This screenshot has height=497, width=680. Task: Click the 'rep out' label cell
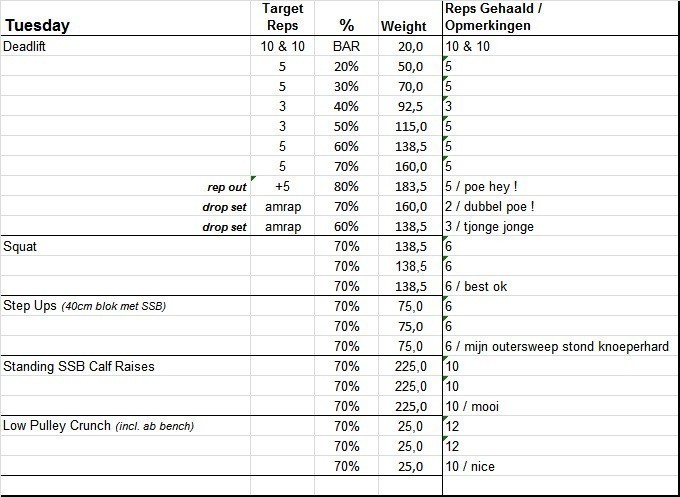(x=223, y=187)
